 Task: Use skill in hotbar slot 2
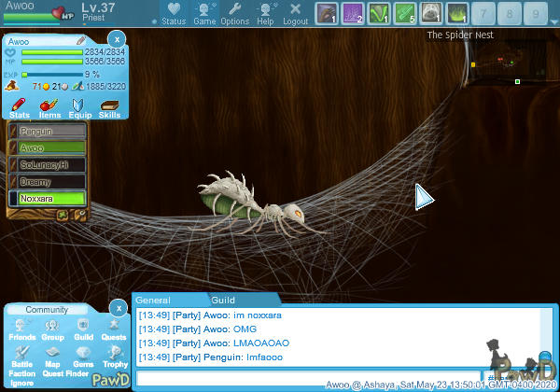coord(354,13)
